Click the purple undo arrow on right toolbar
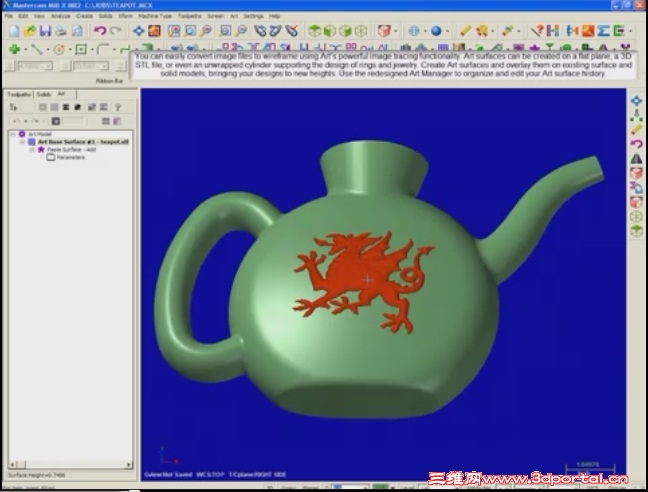The height and width of the screenshot is (492, 648). (x=636, y=144)
